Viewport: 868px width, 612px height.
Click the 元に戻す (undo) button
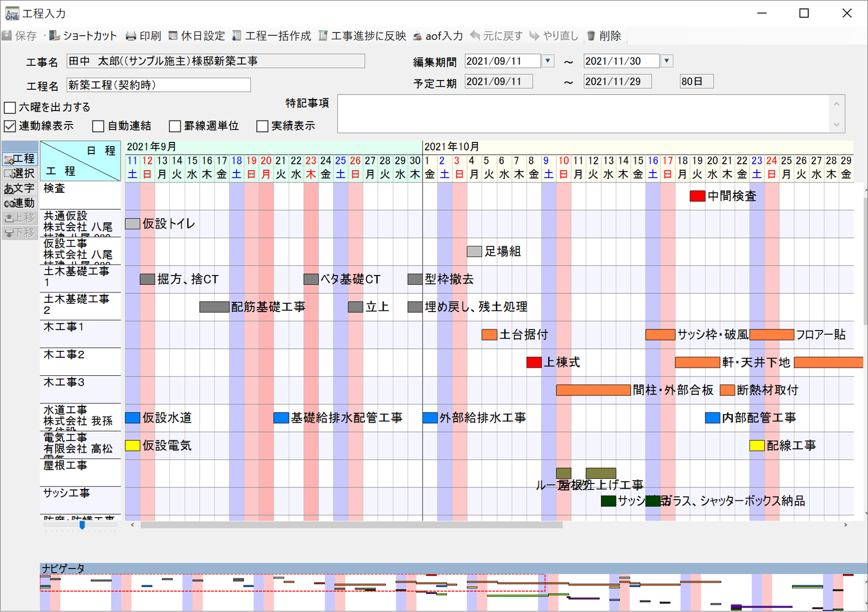pyautogui.click(x=498, y=35)
